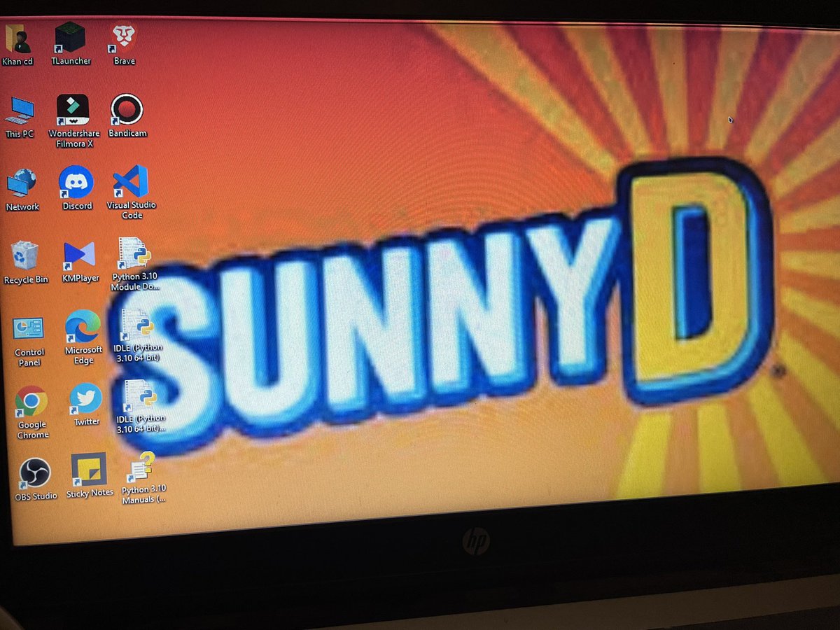Open the KMPlayer shortcut
Screen dimensions: 840x630
click(78, 256)
